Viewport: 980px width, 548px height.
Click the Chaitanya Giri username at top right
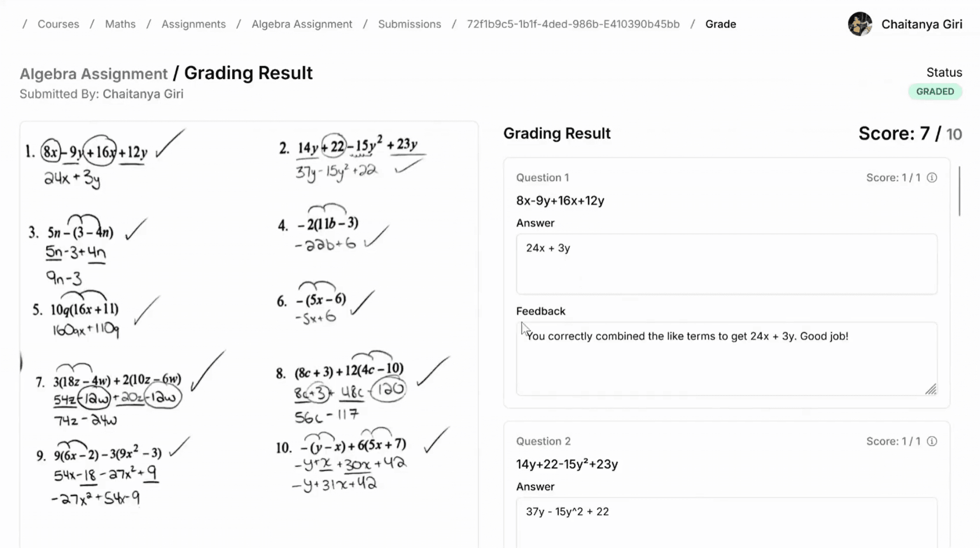[922, 24]
